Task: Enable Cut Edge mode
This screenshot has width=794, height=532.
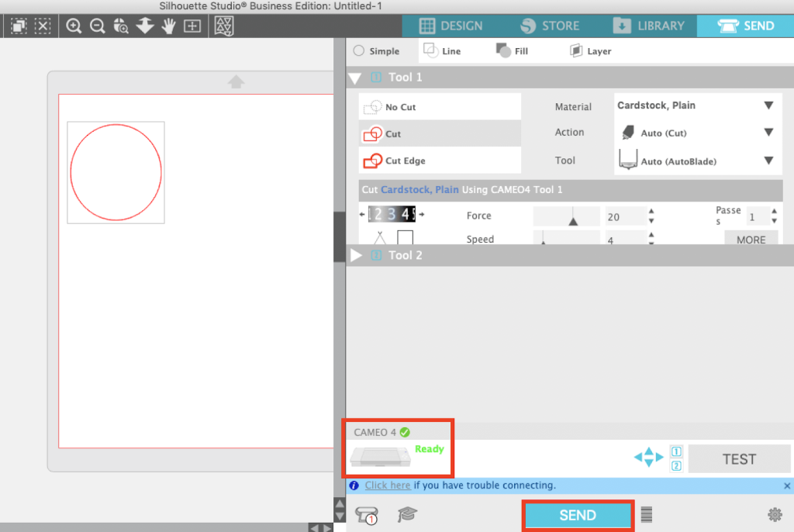Action: (439, 161)
